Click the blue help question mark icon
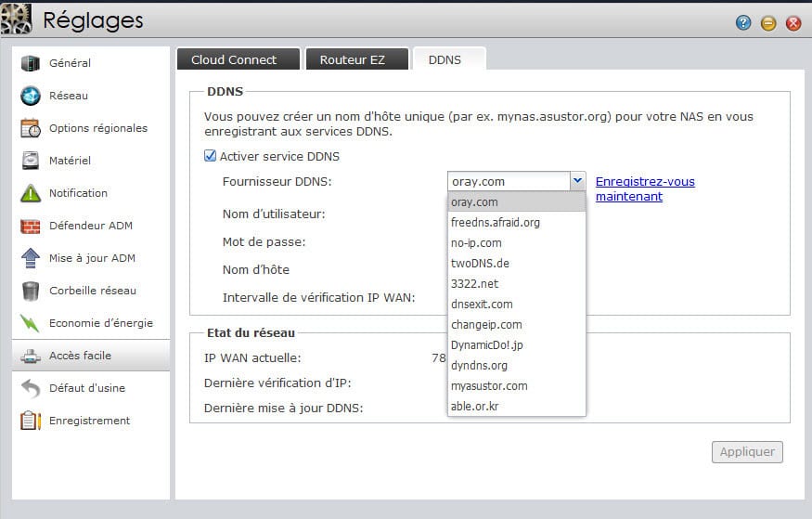Image resolution: width=812 pixels, height=519 pixels. (x=743, y=23)
